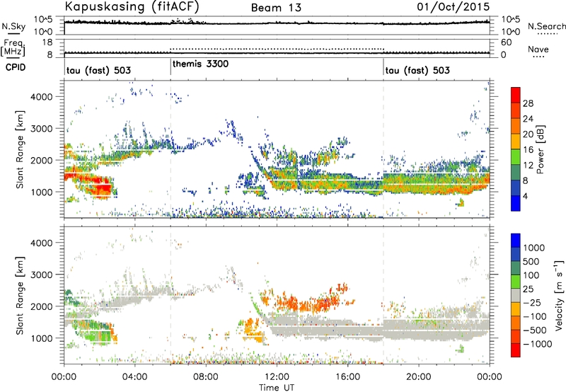Select the tau (fast) 503 label starting at 00:00

(x=98, y=70)
